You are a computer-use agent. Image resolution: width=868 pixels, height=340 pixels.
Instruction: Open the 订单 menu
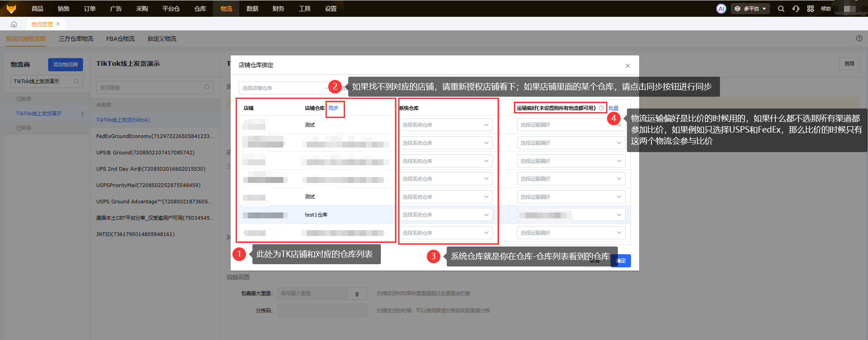[90, 9]
